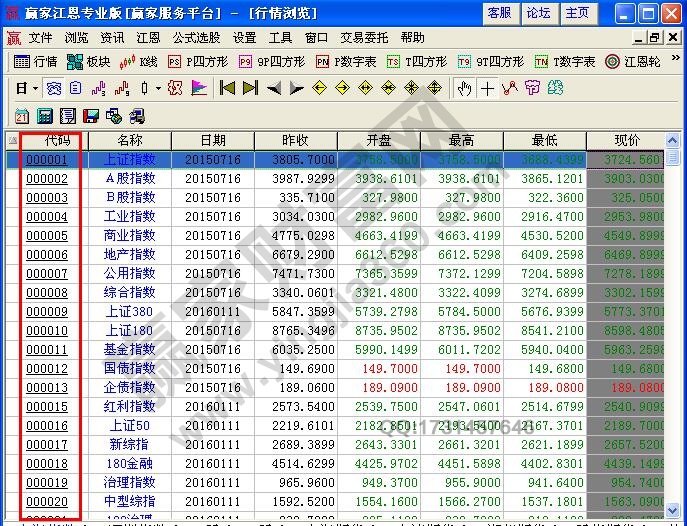687x526 pixels.
Task: Click the 板块 sector icon
Action: coord(90,62)
